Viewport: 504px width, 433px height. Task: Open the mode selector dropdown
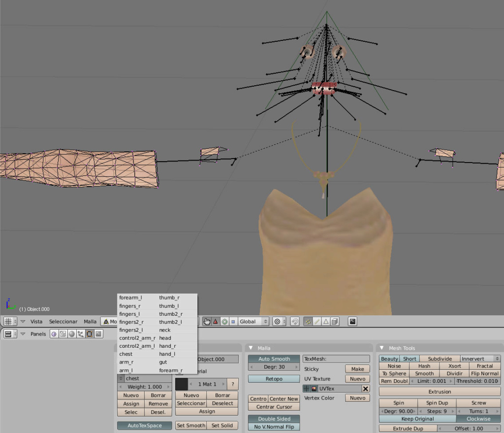point(109,321)
